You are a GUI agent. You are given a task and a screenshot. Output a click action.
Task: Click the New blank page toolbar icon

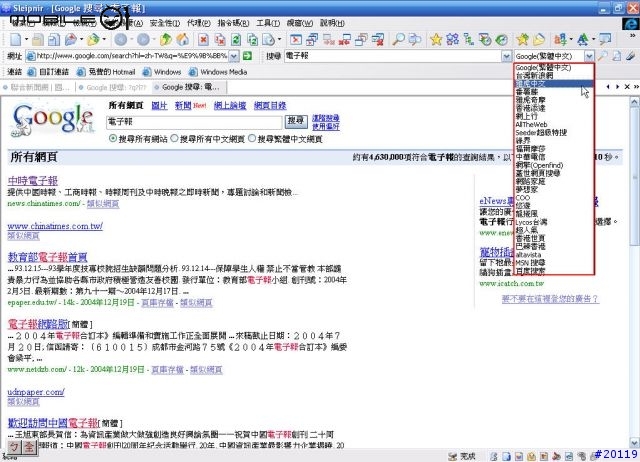pos(16,40)
